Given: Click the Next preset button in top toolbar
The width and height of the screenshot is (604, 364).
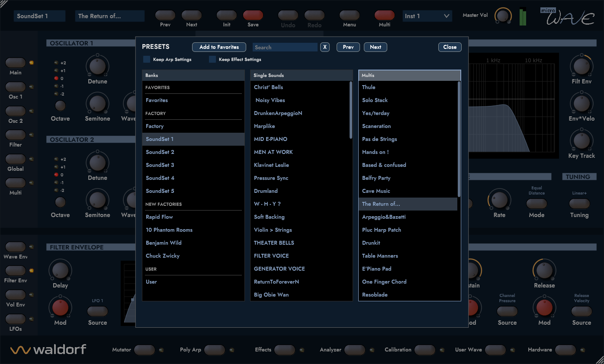Looking at the screenshot, I should point(192,16).
